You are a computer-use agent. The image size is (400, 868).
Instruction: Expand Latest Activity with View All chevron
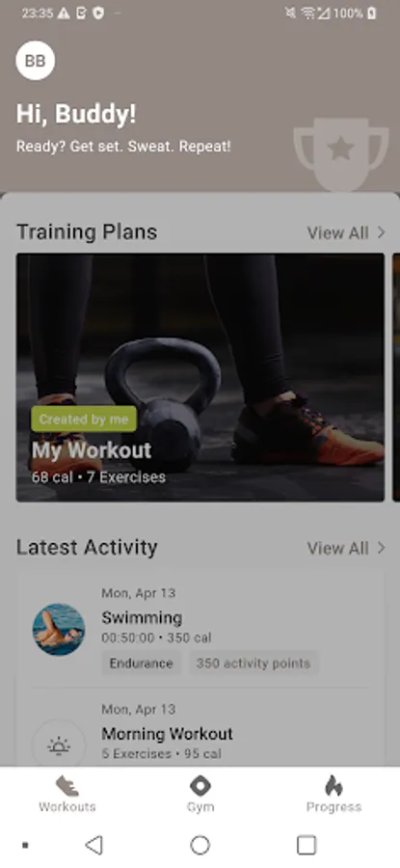346,548
